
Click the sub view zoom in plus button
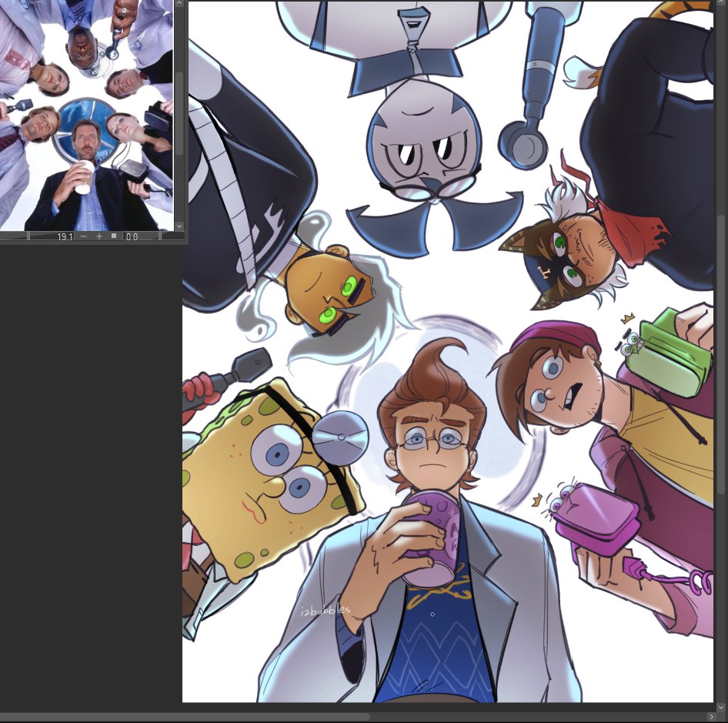point(99,236)
